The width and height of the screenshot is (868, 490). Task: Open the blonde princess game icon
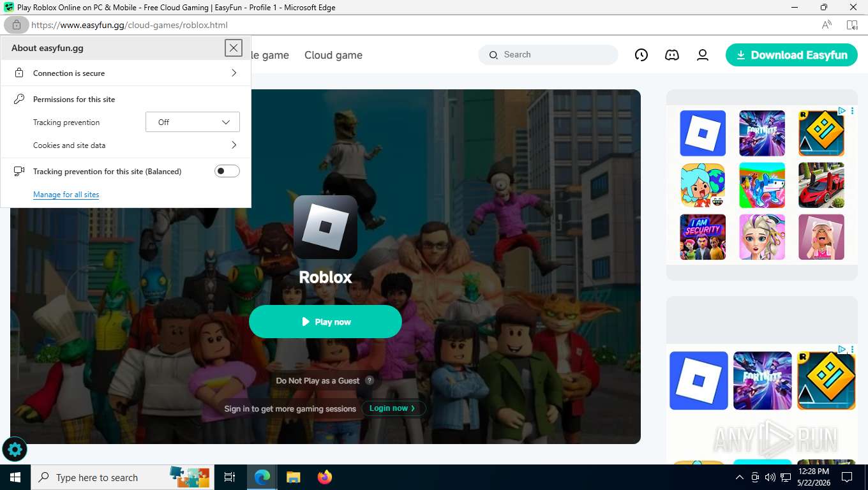[762, 237]
